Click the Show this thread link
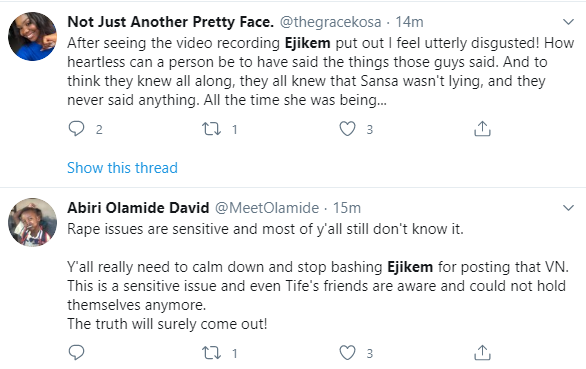 point(122,168)
